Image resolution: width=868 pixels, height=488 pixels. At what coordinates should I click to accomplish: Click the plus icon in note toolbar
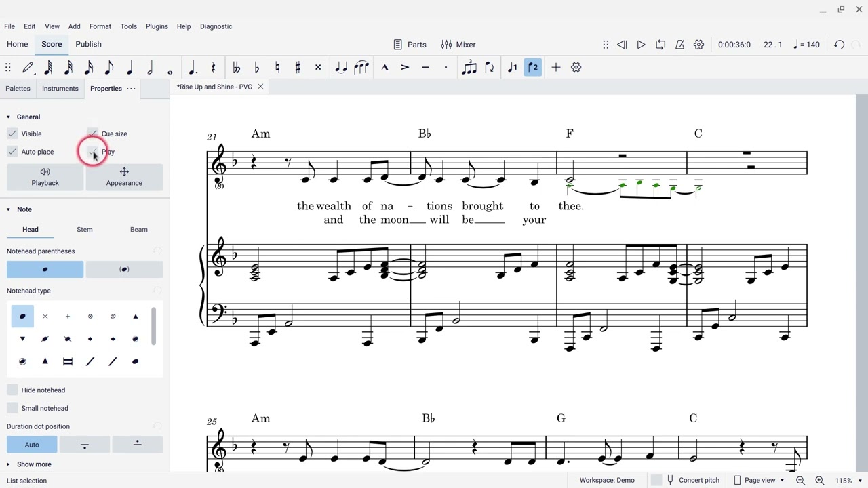tap(556, 67)
